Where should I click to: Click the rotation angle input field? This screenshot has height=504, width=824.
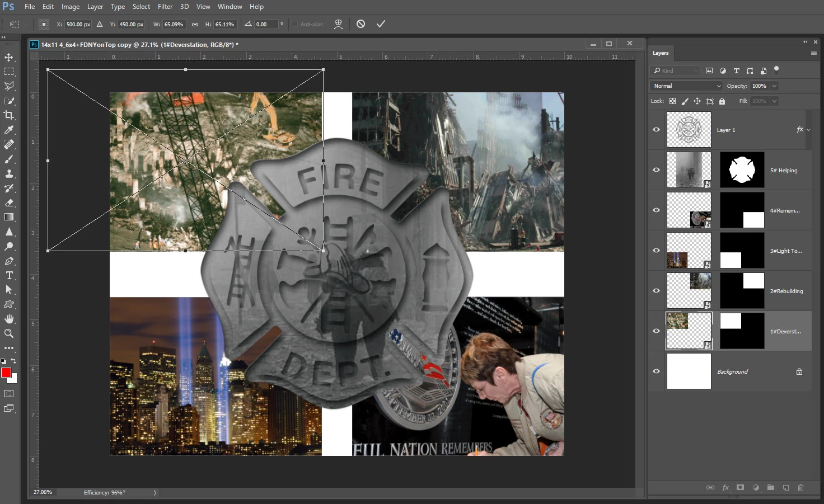265,25
